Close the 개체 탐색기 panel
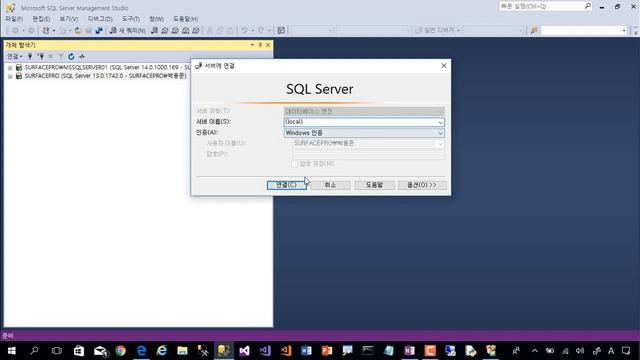 pos(268,45)
